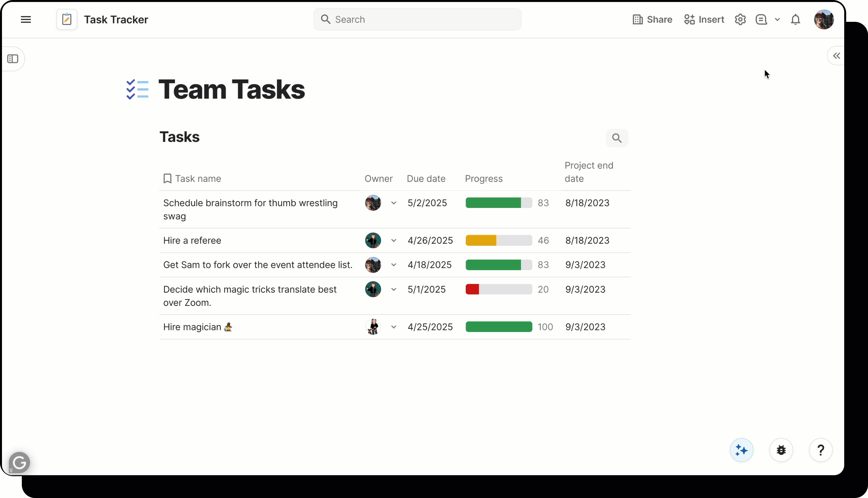This screenshot has height=498, width=868.
Task: Open the comments chat icon
Action: [x=761, y=20]
